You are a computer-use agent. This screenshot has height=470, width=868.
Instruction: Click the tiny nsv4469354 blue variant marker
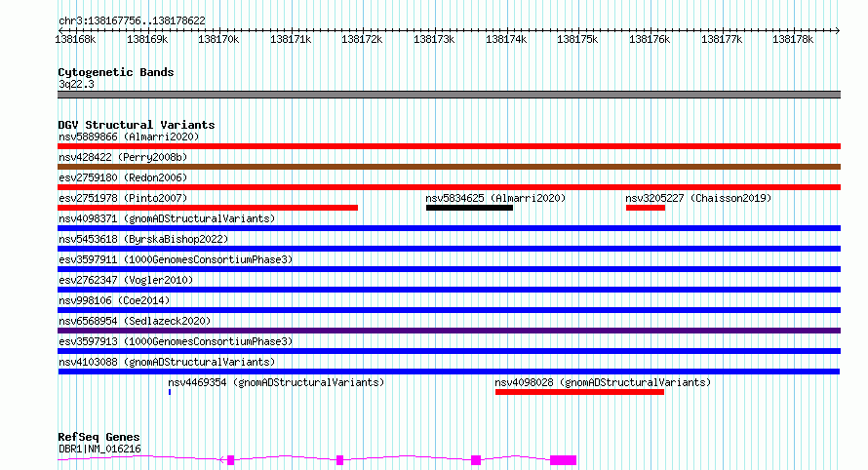click(170, 392)
